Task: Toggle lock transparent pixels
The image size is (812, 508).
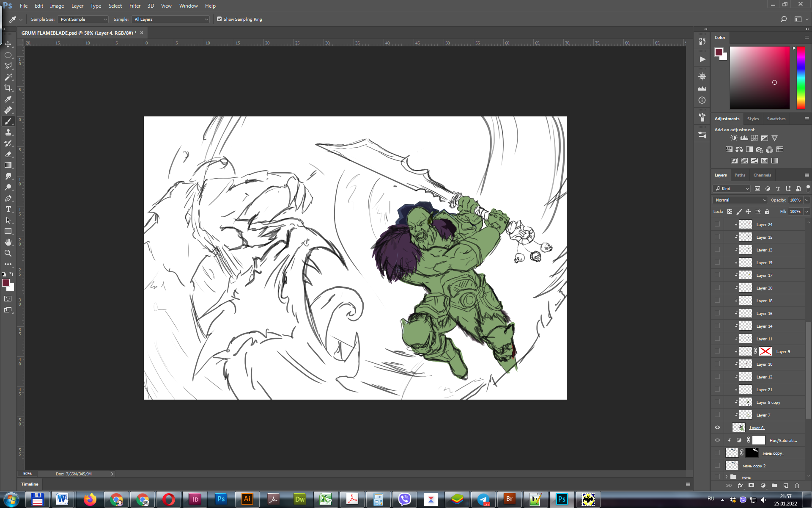Action: (x=730, y=212)
